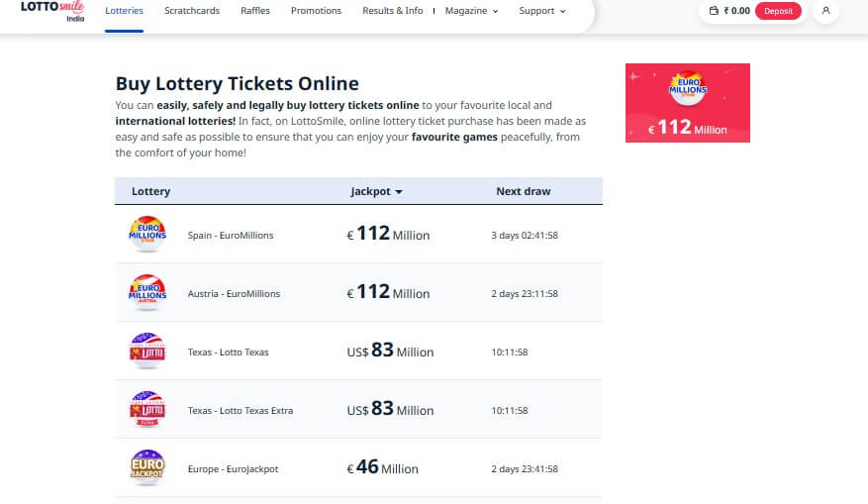The height and width of the screenshot is (504, 868).
Task: Open the user account profile icon
Action: [x=825, y=11]
